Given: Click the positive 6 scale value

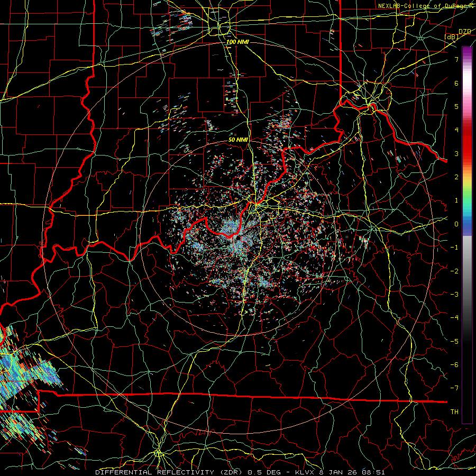Looking at the screenshot, I should tap(456, 83).
